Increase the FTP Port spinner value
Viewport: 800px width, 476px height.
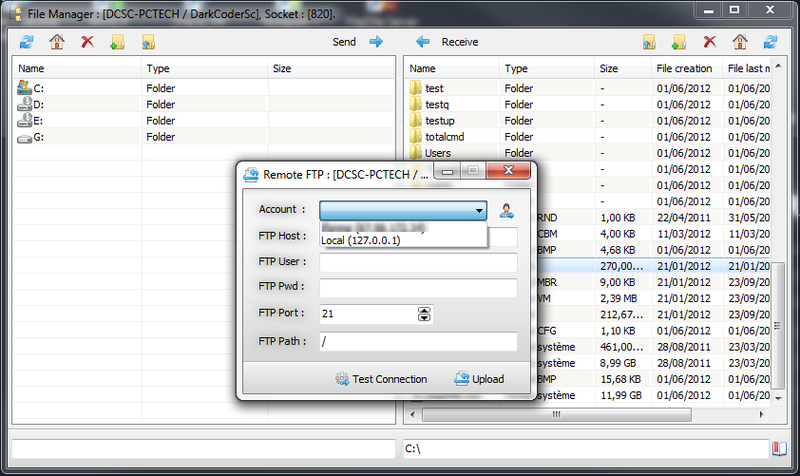pos(424,310)
